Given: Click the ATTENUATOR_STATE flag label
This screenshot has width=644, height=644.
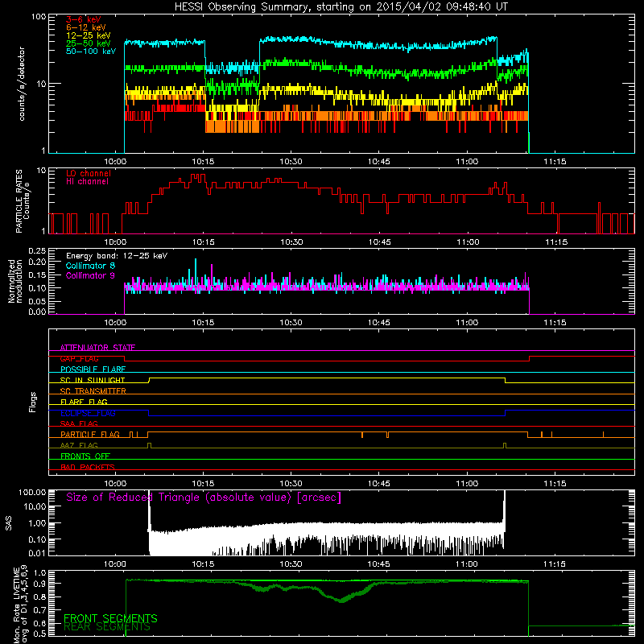Looking at the screenshot, I should coord(97,348).
